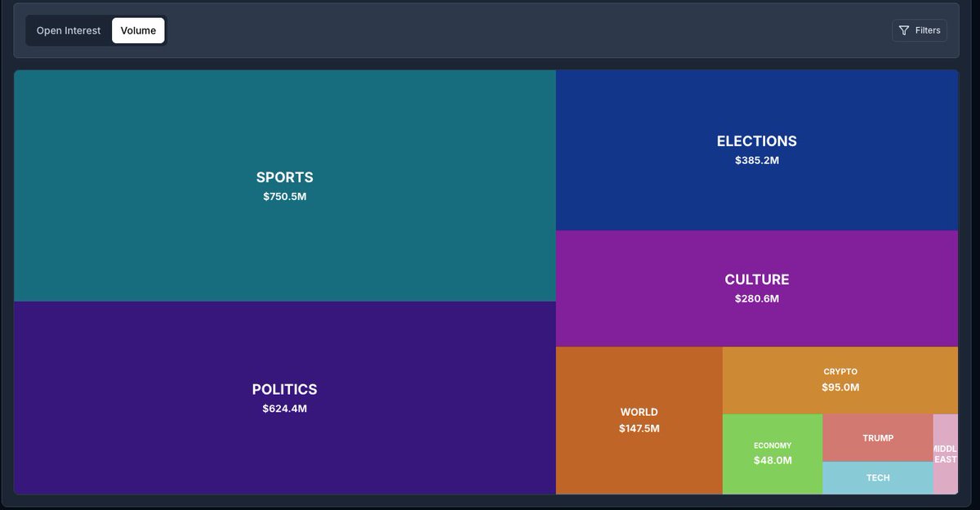Switch to the Open Interest tab

[x=69, y=31]
